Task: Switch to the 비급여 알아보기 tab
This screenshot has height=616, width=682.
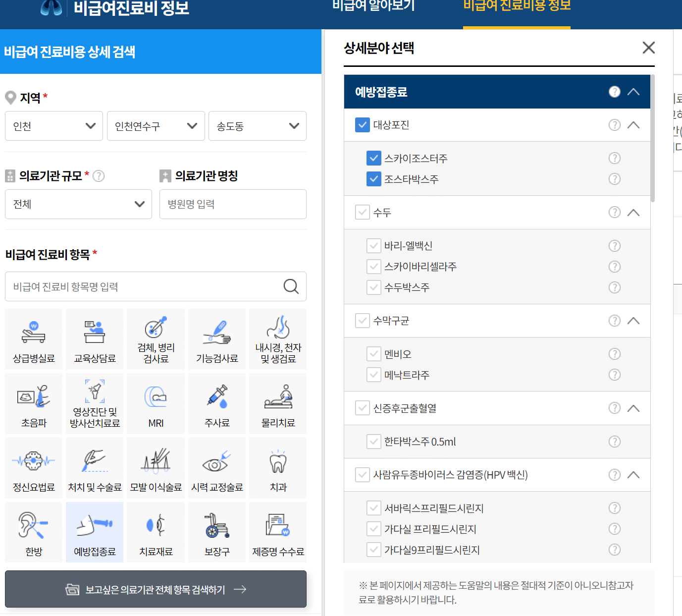Action: click(x=374, y=6)
